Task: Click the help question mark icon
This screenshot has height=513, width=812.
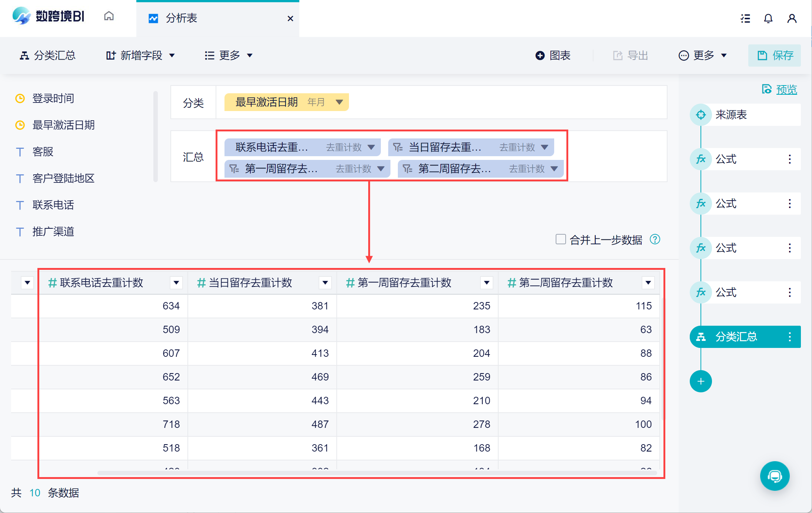Action: point(655,239)
